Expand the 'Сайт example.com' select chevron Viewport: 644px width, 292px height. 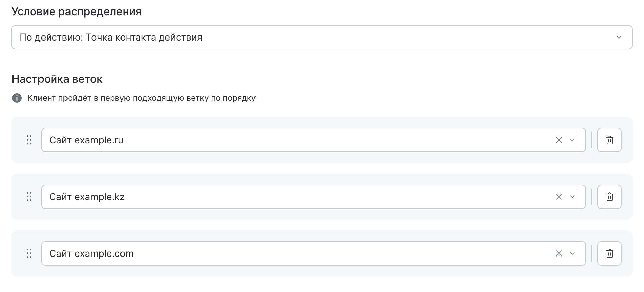coord(572,253)
